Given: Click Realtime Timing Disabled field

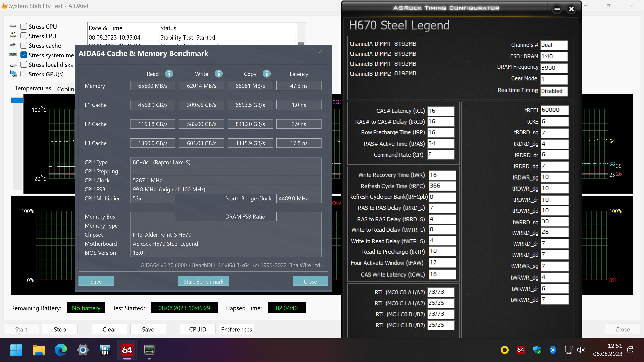Looking at the screenshot, I should 554,91.
